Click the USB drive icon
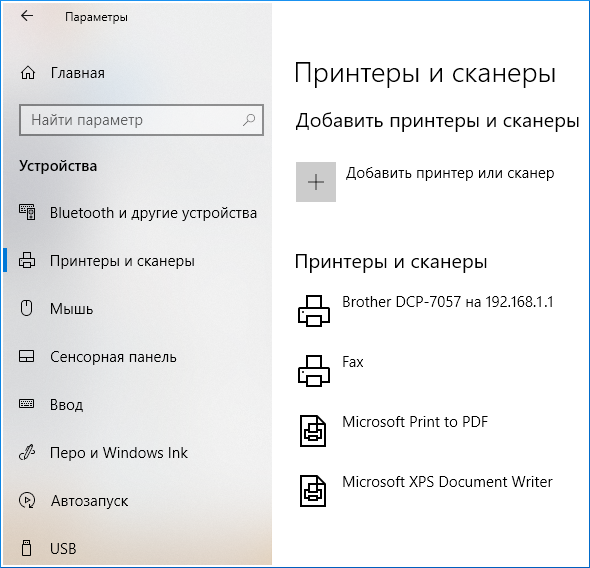590x568 pixels. pyautogui.click(x=26, y=548)
